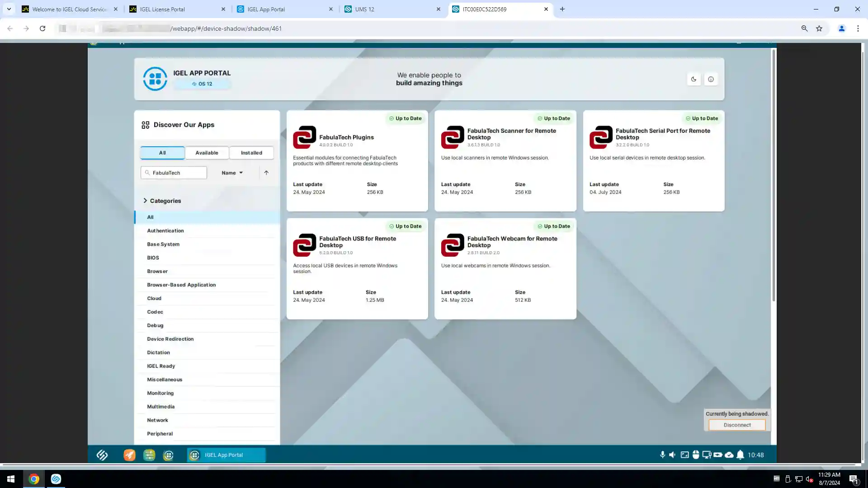Open the settings sliders taskbar icon
The image size is (868, 488).
149,455
